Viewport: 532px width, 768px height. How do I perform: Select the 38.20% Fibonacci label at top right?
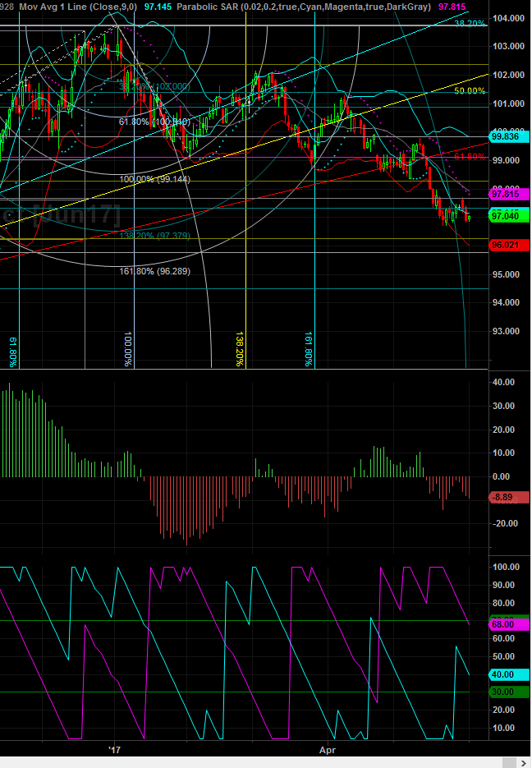(x=470, y=25)
